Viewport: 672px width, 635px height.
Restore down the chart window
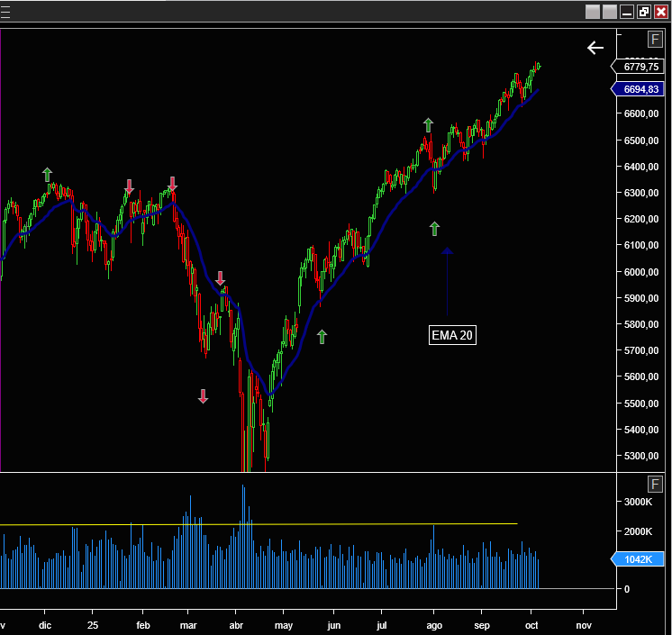coord(643,12)
